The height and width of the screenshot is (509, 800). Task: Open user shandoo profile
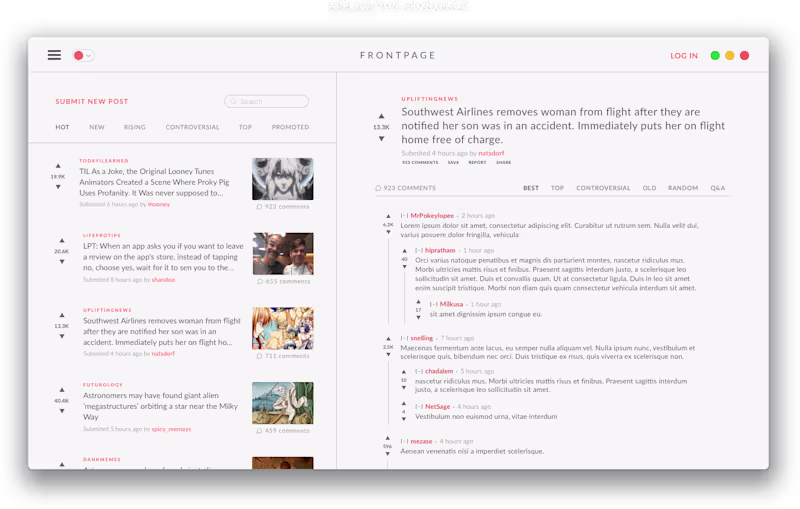(x=163, y=279)
